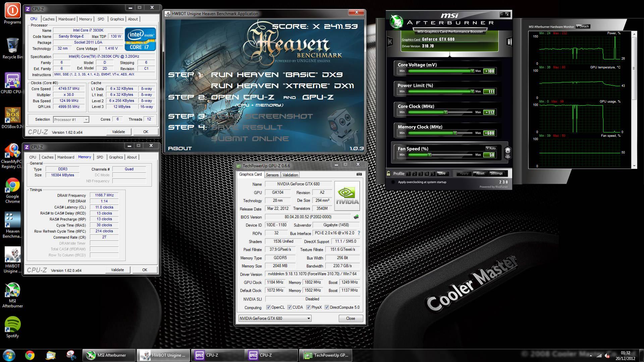644x362 pixels.
Task: Click the taskbar volume speaker icon
Action: tap(607, 356)
